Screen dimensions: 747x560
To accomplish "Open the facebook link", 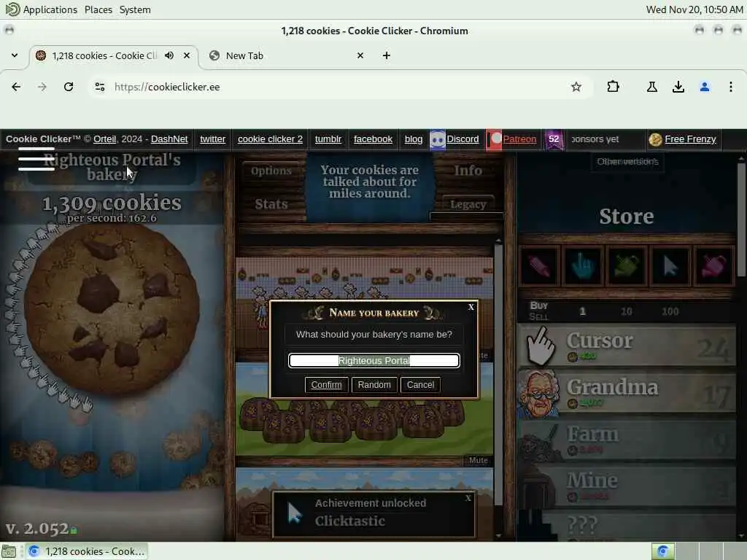I will pyautogui.click(x=373, y=139).
